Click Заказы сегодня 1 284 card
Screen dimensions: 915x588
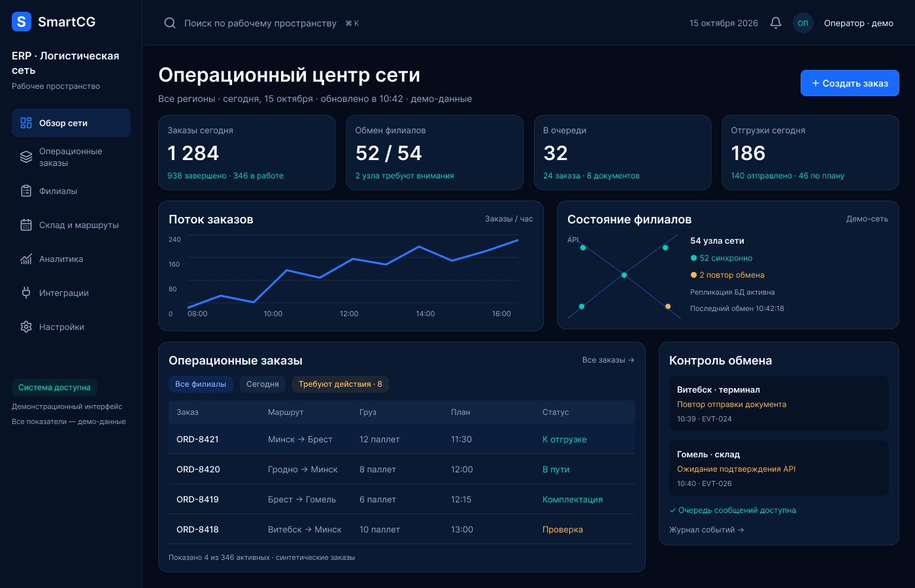247,153
